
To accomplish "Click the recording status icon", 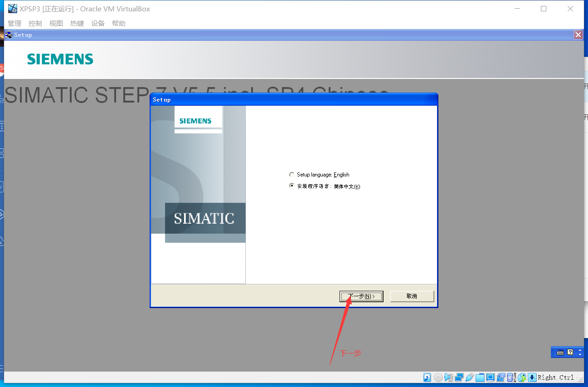I will pyautogui.click(x=501, y=377).
